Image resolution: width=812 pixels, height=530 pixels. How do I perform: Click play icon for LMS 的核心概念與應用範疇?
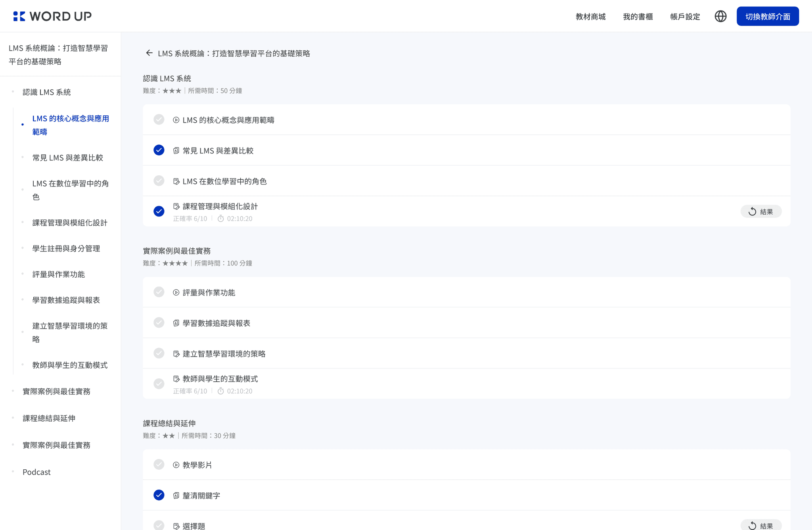(x=176, y=120)
